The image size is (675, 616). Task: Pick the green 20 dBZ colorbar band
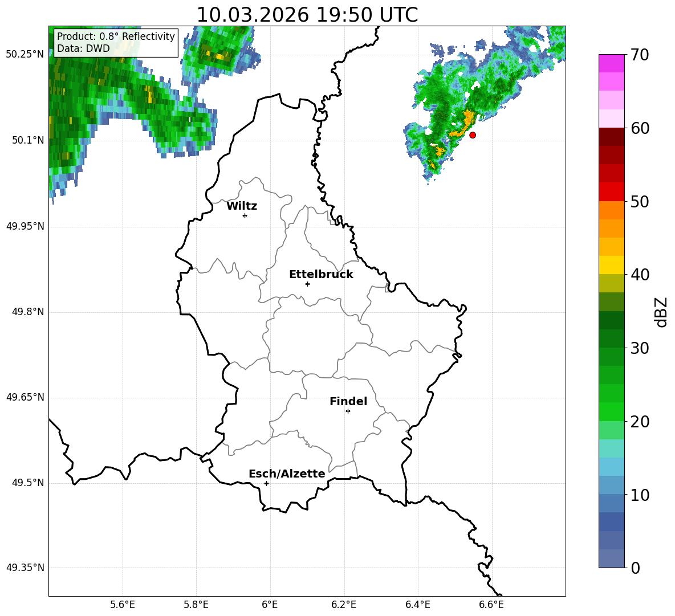tap(611, 411)
